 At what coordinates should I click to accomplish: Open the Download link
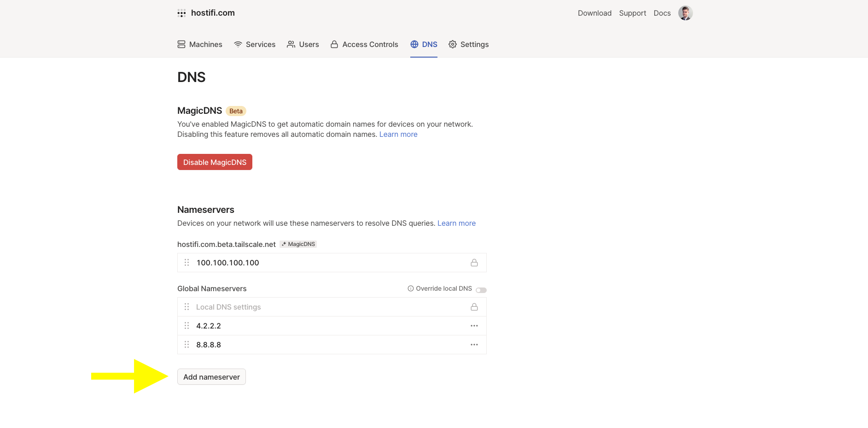[594, 13]
